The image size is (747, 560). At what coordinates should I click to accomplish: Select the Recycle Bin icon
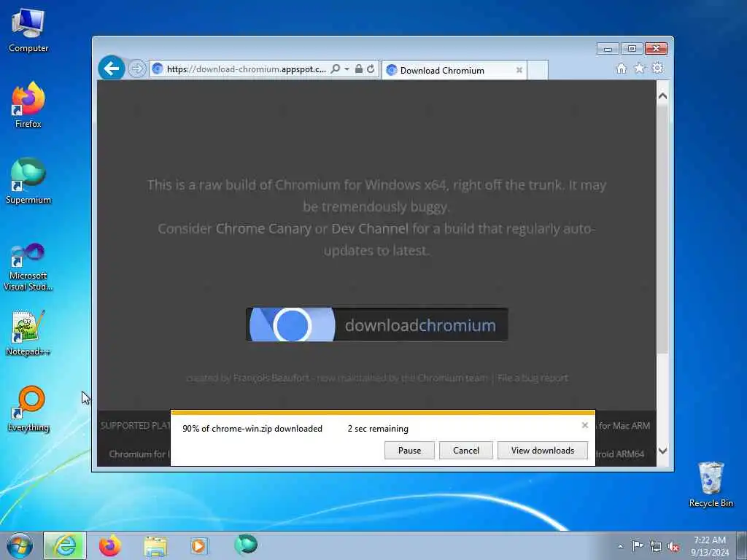[x=711, y=484]
